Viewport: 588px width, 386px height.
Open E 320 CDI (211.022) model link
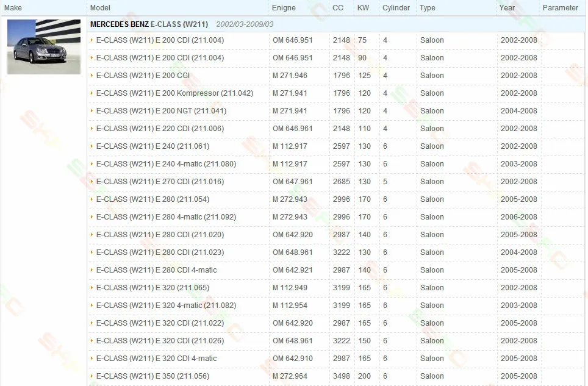click(x=160, y=323)
